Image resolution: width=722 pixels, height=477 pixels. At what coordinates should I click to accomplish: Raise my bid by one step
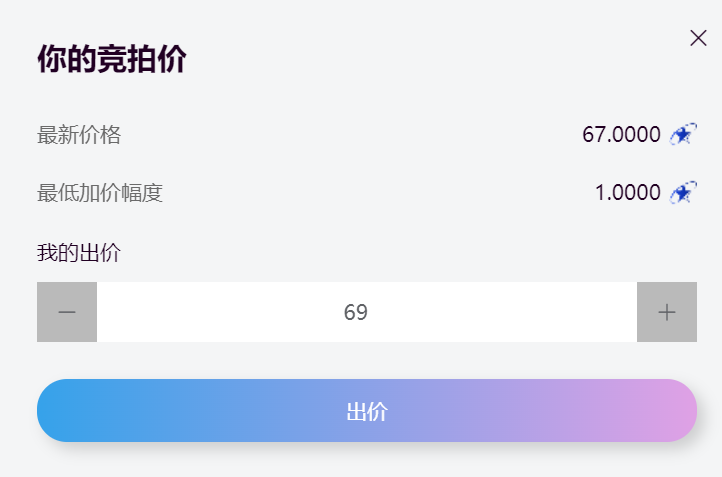point(667,312)
